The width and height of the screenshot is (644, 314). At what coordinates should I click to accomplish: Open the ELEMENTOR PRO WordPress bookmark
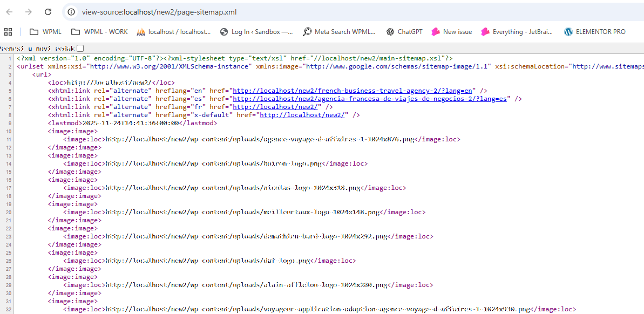[594, 32]
